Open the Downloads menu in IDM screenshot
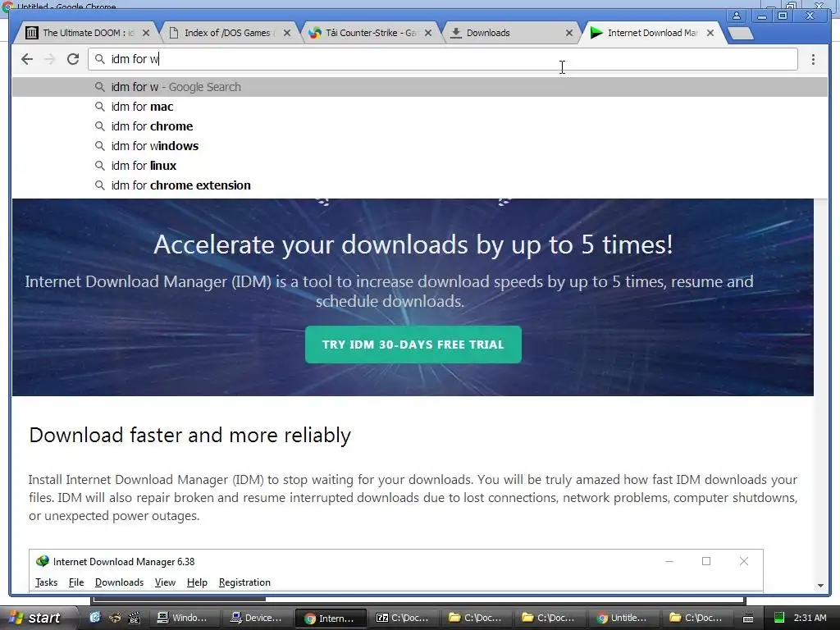This screenshot has width=840, height=630. (119, 582)
